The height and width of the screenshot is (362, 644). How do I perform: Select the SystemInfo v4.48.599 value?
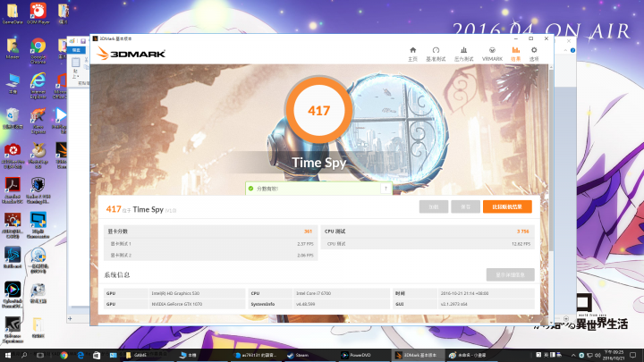click(305, 304)
